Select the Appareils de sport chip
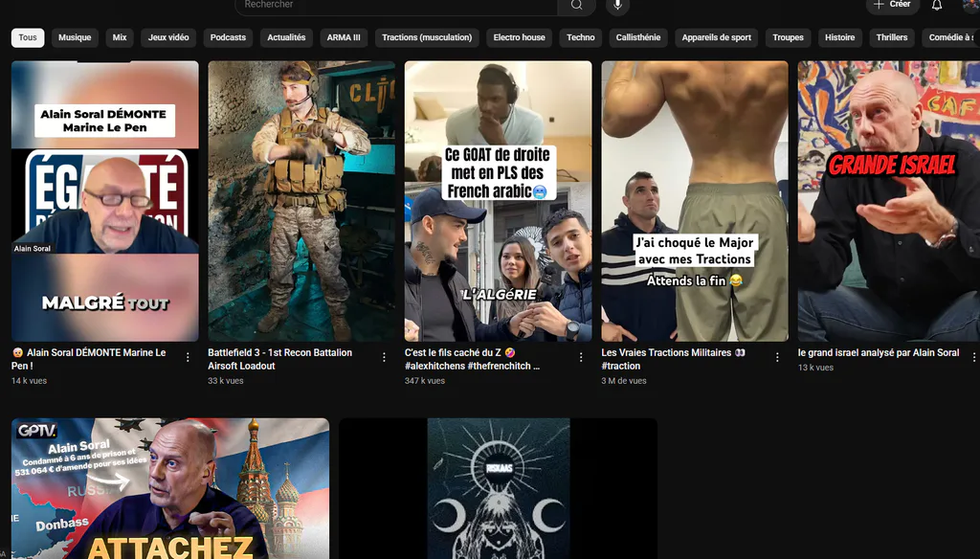This screenshot has width=980, height=559. click(x=716, y=37)
